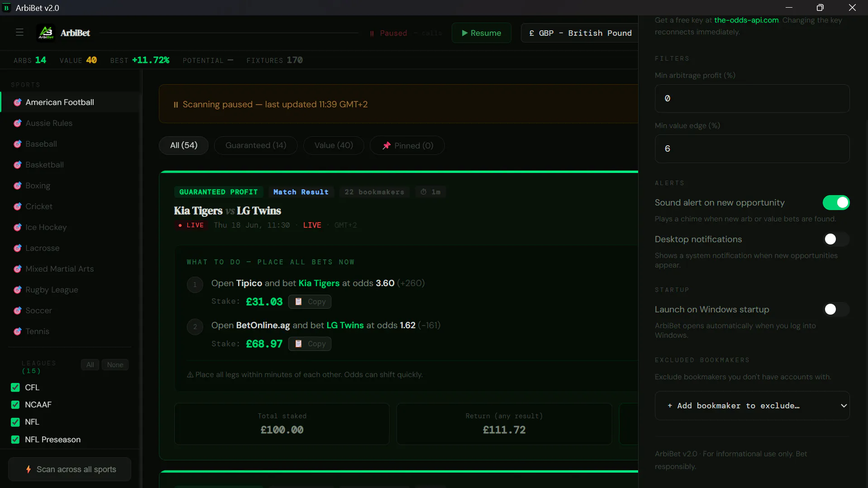868x488 pixels.
Task: Click the pause icon in scanning banner
Action: 176,105
